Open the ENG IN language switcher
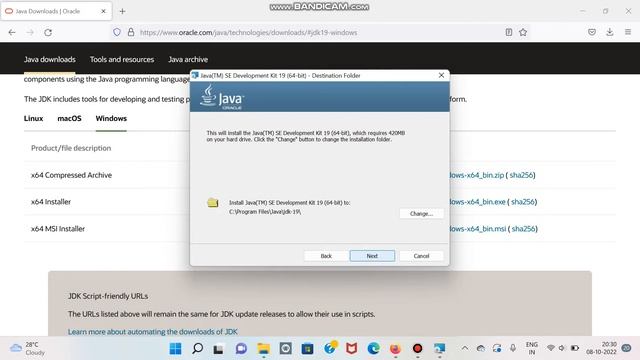 pos(531,348)
